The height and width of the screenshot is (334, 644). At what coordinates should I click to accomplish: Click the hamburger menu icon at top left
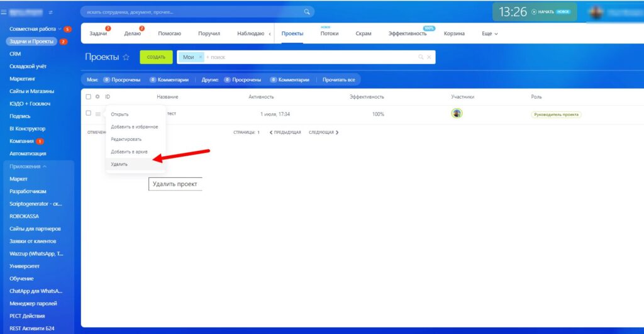(4, 13)
